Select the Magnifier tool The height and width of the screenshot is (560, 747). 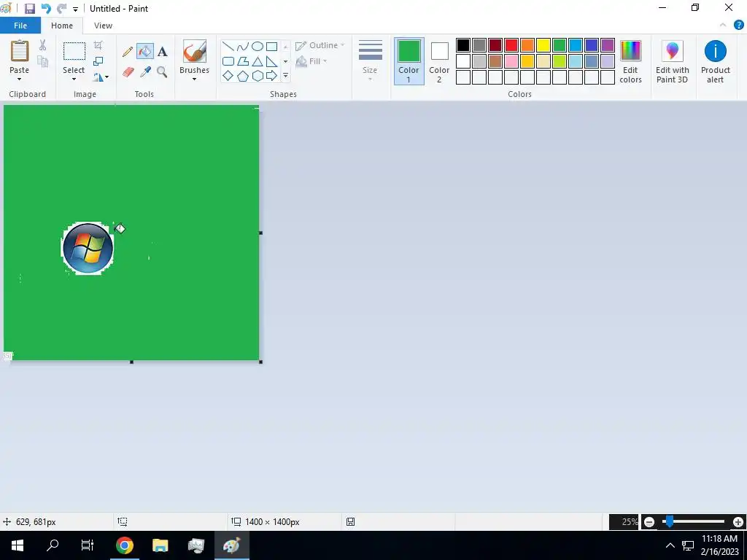point(162,72)
